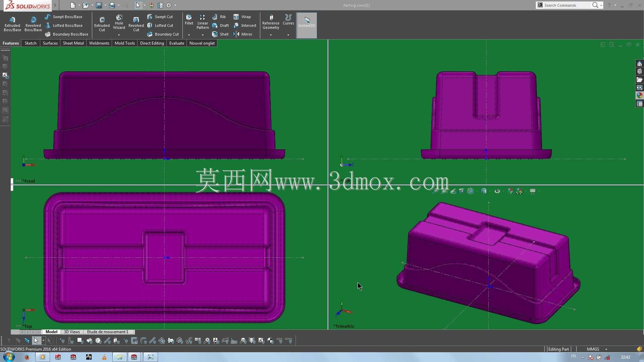Expand the SOLIDWORKS menu flyout arrow
This screenshot has width=644, height=362.
point(55,5)
